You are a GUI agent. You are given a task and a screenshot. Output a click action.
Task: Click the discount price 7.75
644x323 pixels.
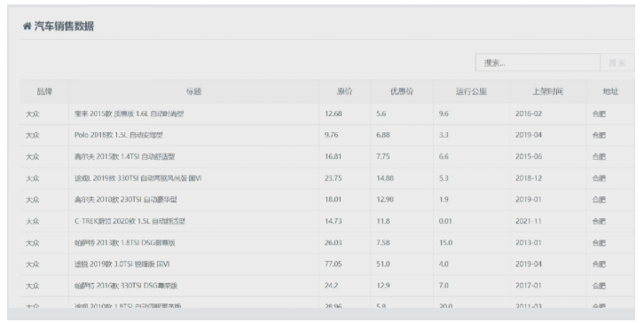coord(383,156)
